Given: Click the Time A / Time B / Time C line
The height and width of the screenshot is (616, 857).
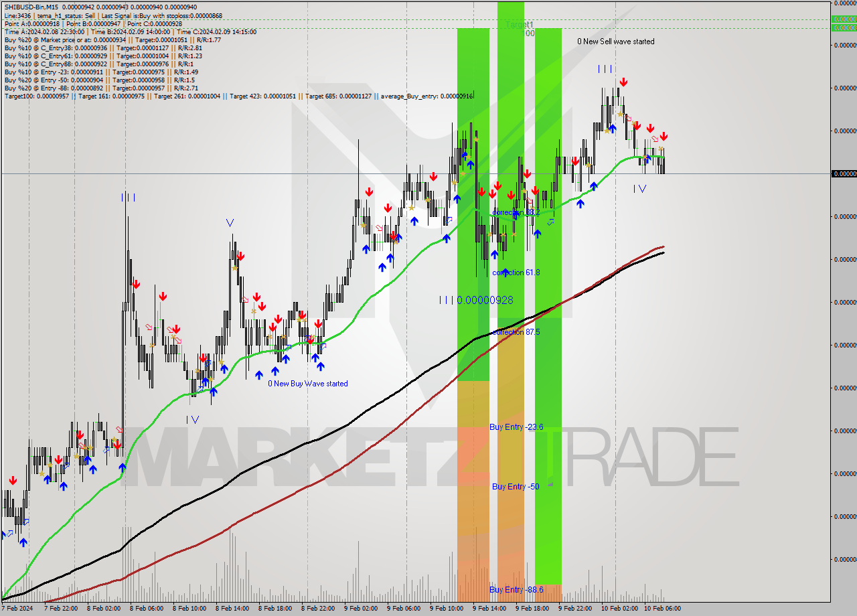Looking at the screenshot, I should click(x=130, y=31).
